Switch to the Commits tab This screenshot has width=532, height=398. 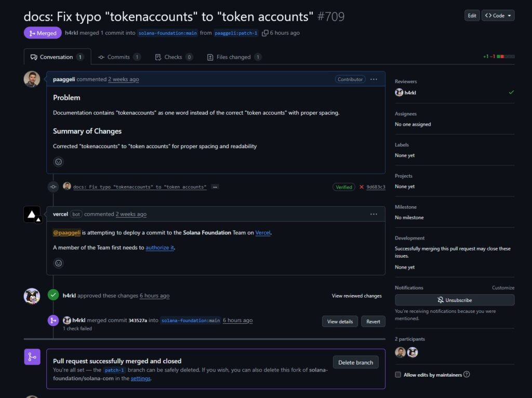(119, 57)
